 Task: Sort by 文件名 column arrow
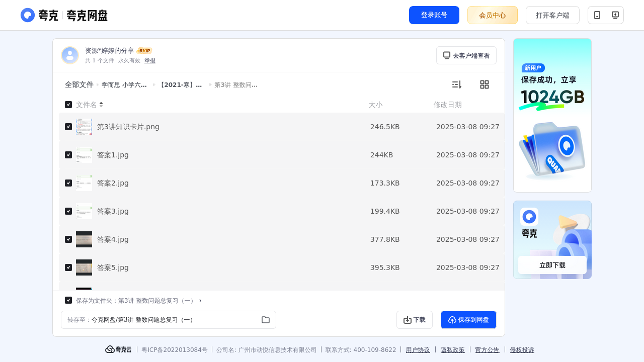101,105
